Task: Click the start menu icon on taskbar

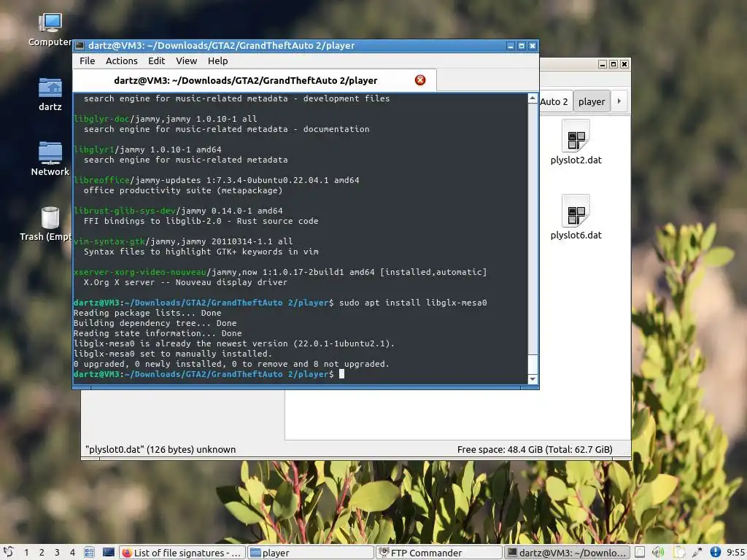Action: [9, 553]
